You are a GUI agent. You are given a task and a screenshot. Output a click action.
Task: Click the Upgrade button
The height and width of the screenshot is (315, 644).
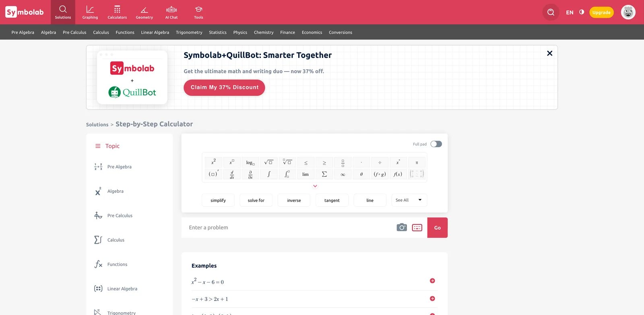pyautogui.click(x=601, y=12)
